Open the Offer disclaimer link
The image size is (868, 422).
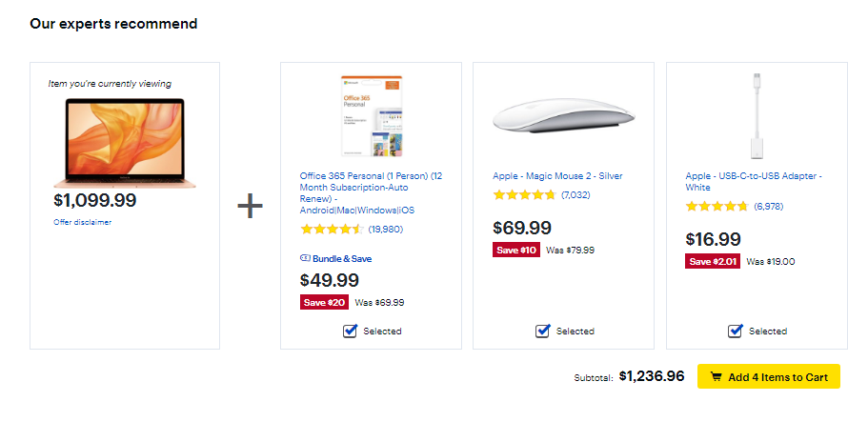(83, 222)
